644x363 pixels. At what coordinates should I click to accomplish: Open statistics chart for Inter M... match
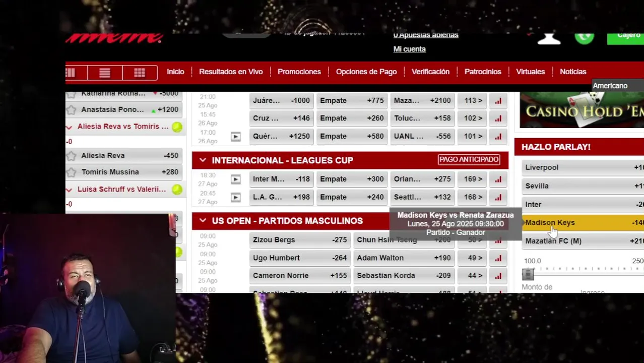[498, 179]
